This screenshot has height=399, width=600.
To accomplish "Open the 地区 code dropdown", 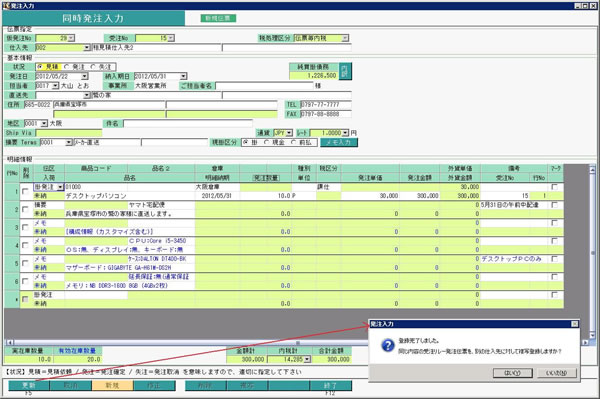I will pos(44,123).
